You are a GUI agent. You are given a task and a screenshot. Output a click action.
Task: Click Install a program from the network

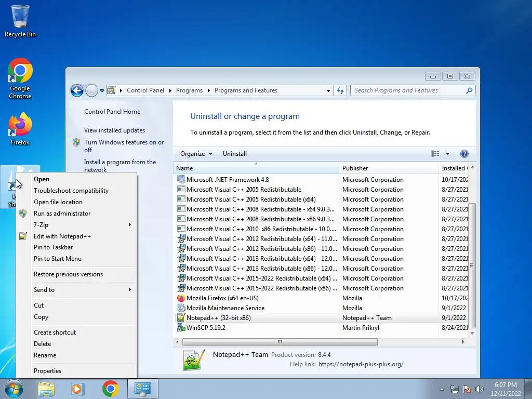120,166
